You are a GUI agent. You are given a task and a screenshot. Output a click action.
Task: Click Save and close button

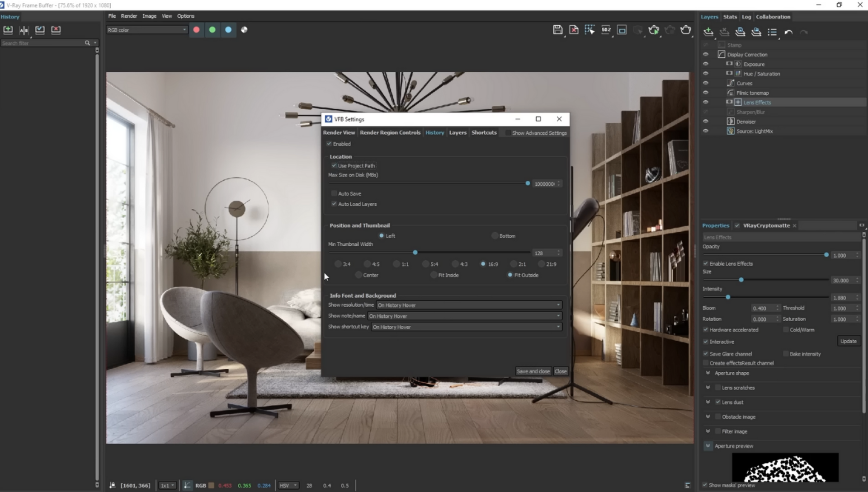533,371
